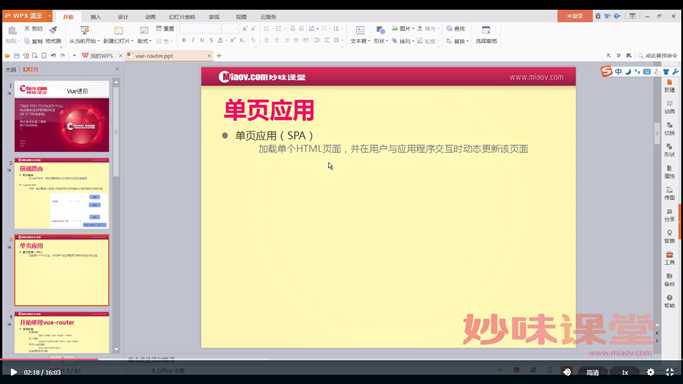
Task: Seek on the video progress bar
Action: point(342,359)
